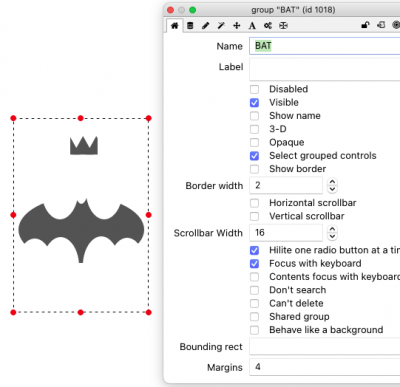This screenshot has width=400, height=387.
Task: Open the home Basic properties tab
Action: click(174, 26)
